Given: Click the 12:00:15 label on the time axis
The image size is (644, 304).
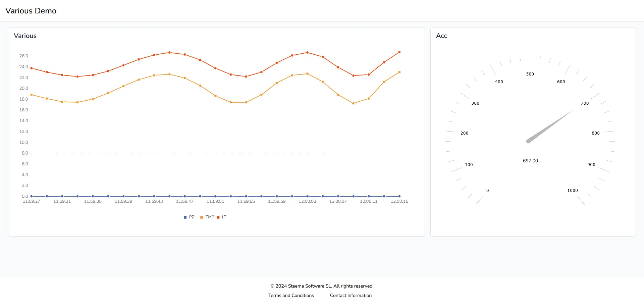Looking at the screenshot, I should (x=399, y=201).
